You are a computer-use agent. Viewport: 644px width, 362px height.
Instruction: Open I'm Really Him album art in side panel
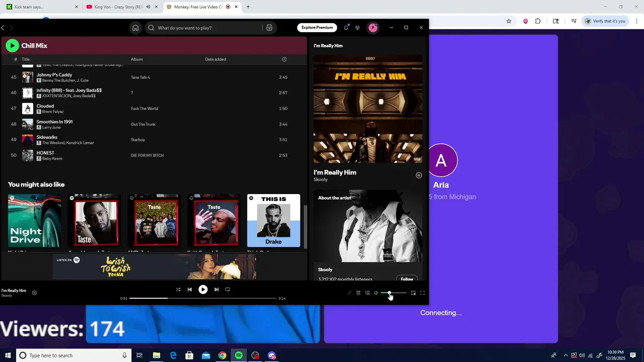(x=368, y=109)
